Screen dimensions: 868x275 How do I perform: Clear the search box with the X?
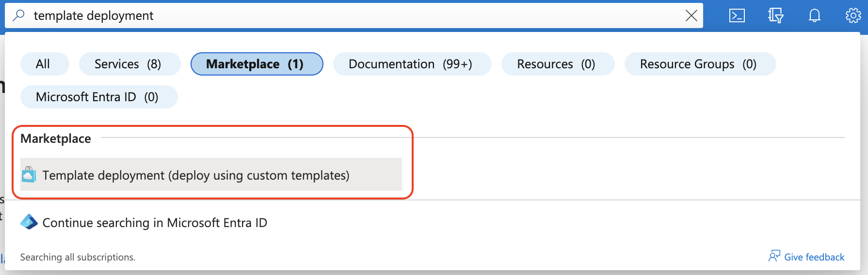pos(691,15)
